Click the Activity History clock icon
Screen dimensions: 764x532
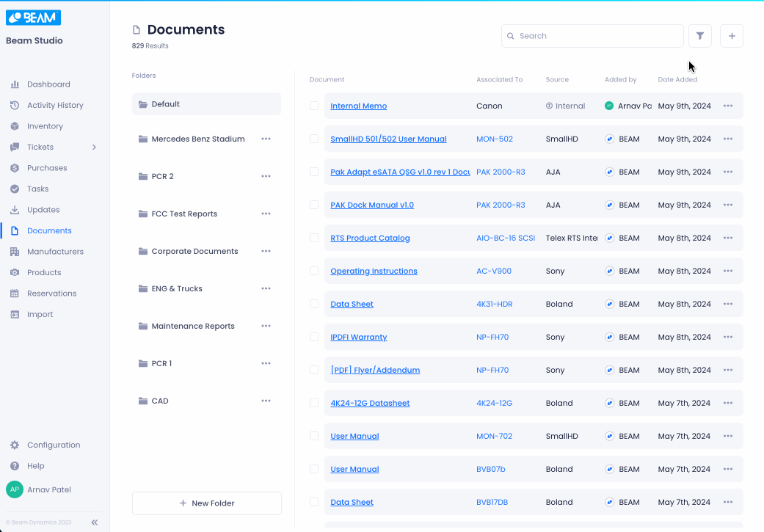(15, 105)
